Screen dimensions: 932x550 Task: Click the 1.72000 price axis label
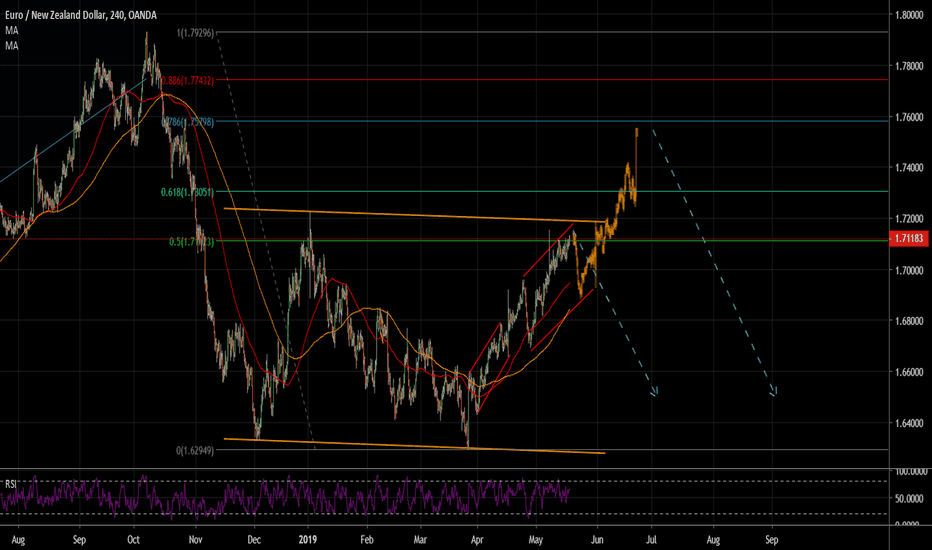(909, 219)
